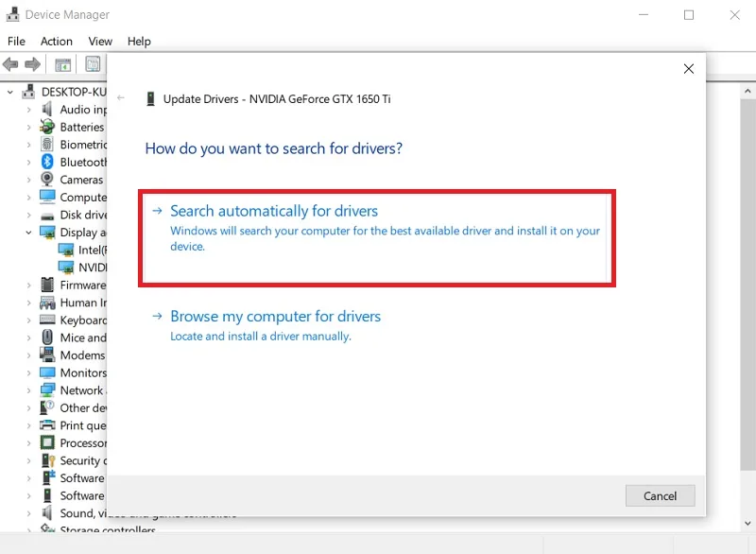This screenshot has height=554, width=756.
Task: Click the Firmware category icon
Action: tap(47, 285)
